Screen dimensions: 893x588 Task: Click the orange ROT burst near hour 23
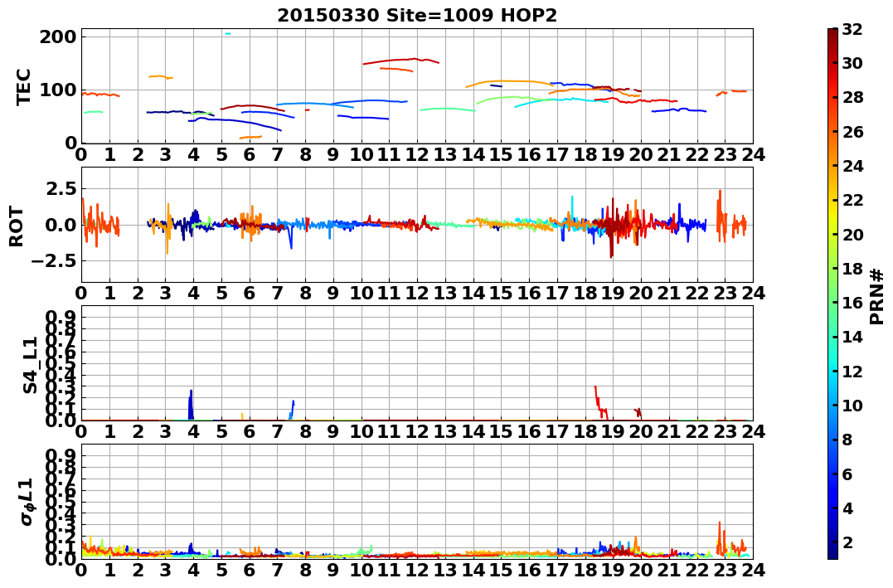[721, 216]
